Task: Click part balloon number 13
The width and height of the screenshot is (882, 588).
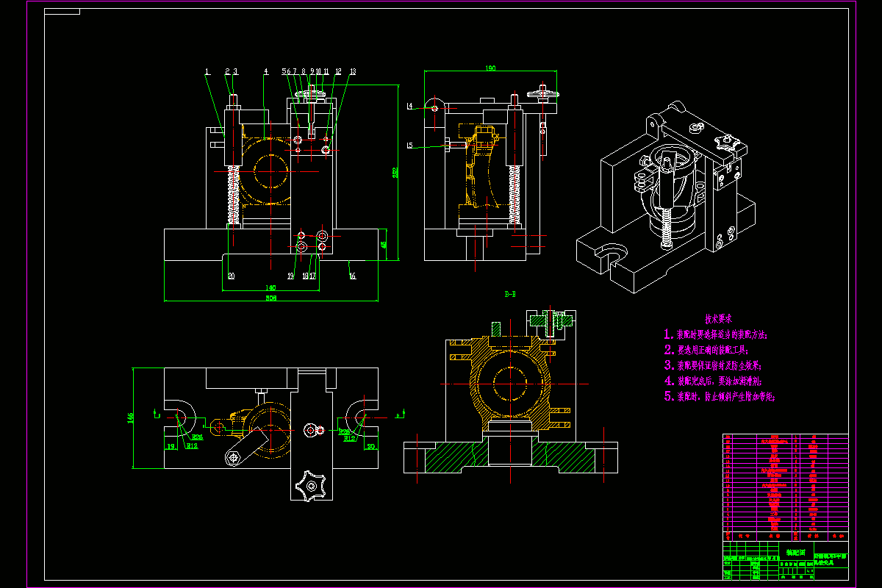Action: point(353,71)
